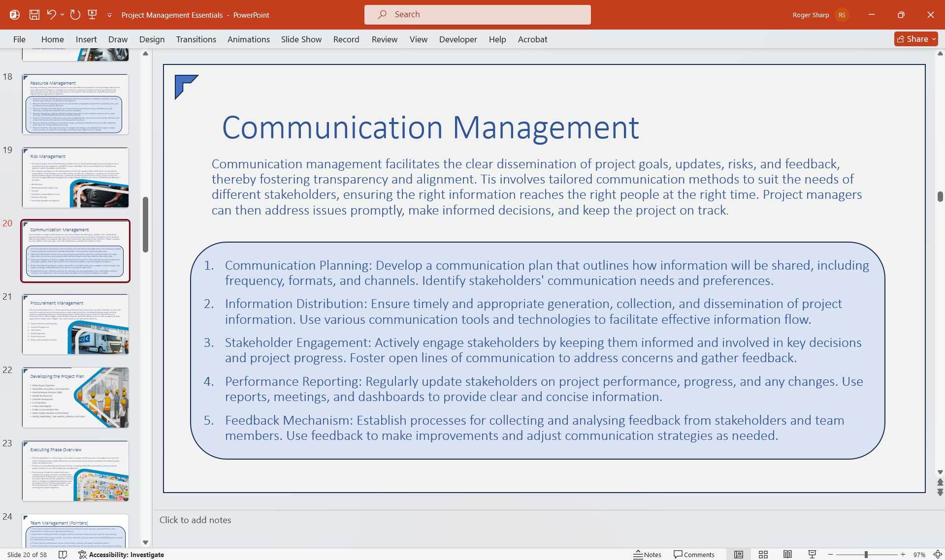Open the spell check indicator
This screenshot has height=560, width=945.
point(63,554)
